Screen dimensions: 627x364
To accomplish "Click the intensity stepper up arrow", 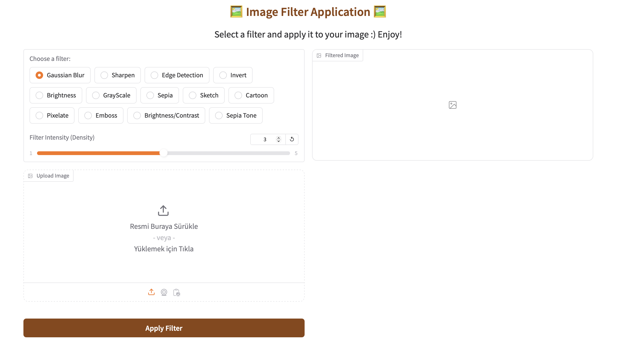I will tap(278, 137).
